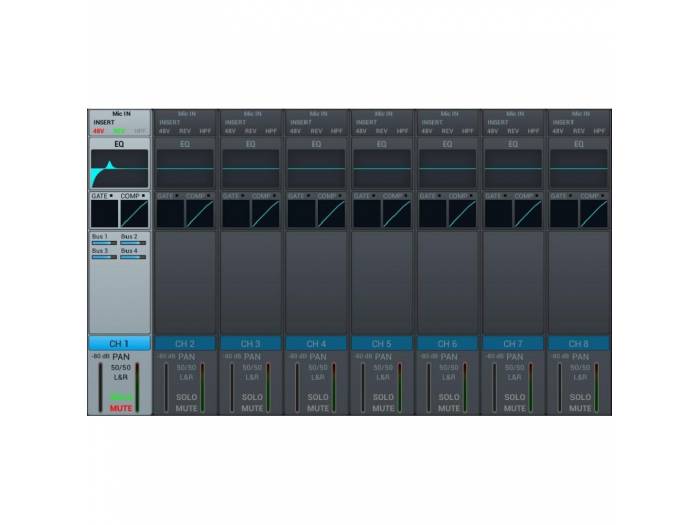
Task: Open the CH 7 compressor curve graph
Action: point(528,214)
